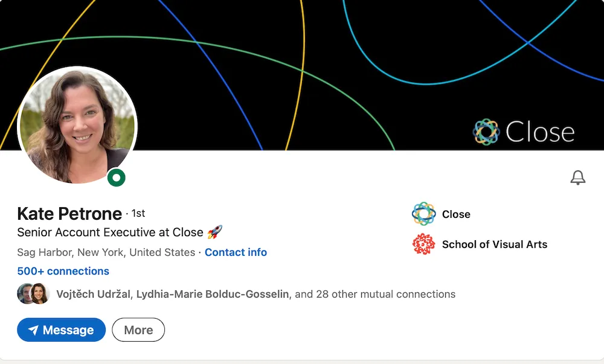Click the rocket emoji in the headline
Viewport: 604px width, 364px height.
pyautogui.click(x=215, y=232)
